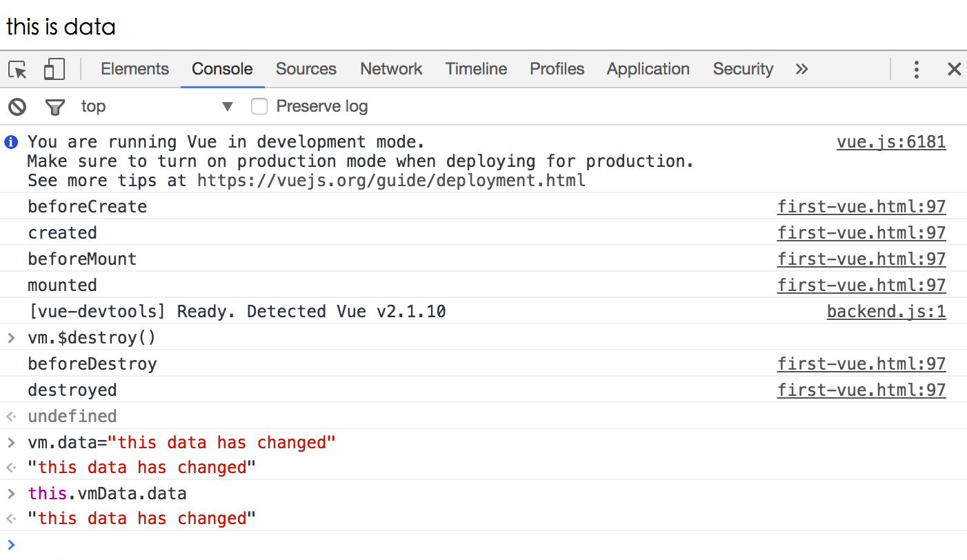The width and height of the screenshot is (967, 560).
Task: Show more DevTools tabs with the chevrons
Action: [x=801, y=70]
